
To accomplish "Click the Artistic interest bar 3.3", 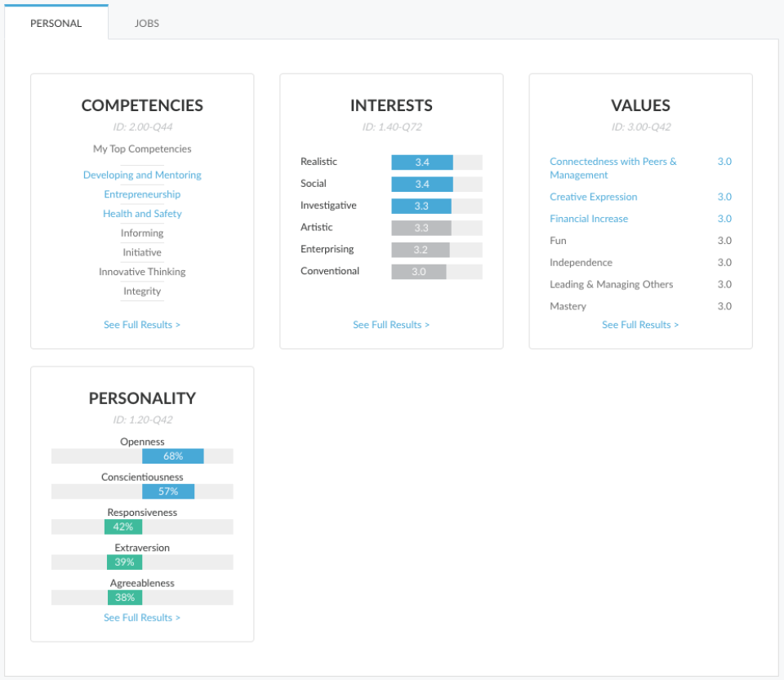I will point(421,228).
